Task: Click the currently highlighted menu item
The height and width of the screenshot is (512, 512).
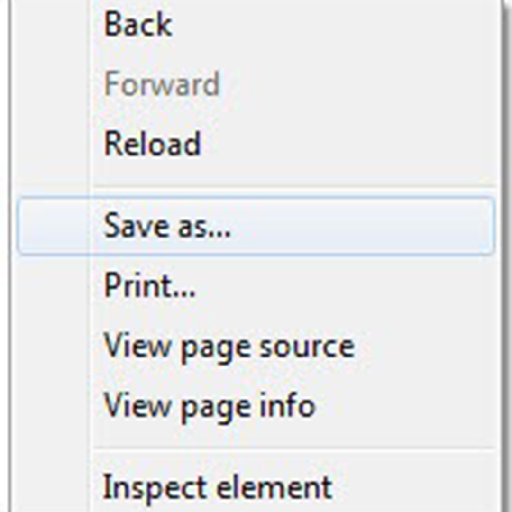Action: click(256, 226)
